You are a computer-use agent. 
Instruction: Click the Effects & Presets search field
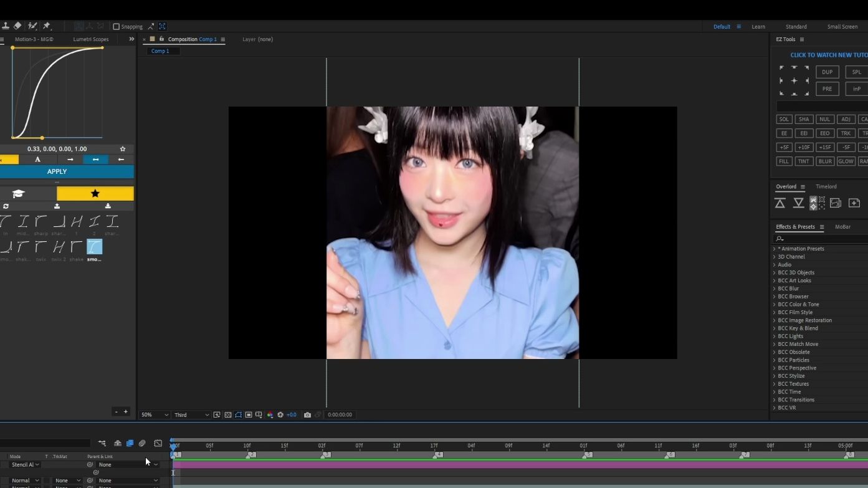(820, 239)
